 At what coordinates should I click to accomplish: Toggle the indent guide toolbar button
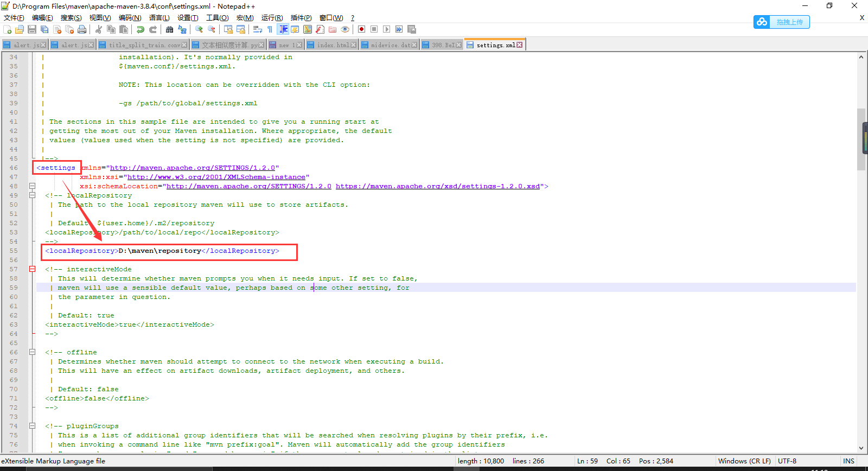click(x=283, y=29)
